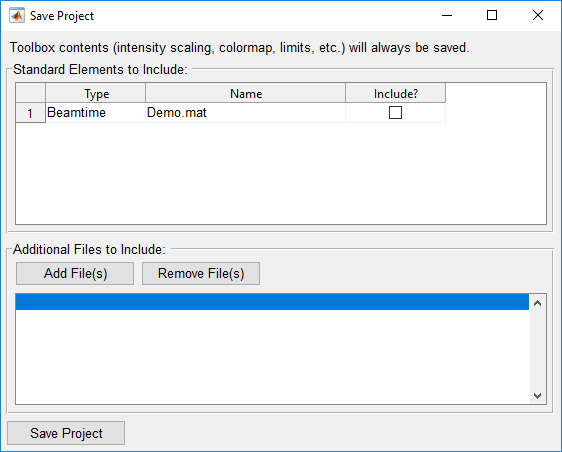Click the Save Project button
Screen dimensions: 562x452
(66, 433)
